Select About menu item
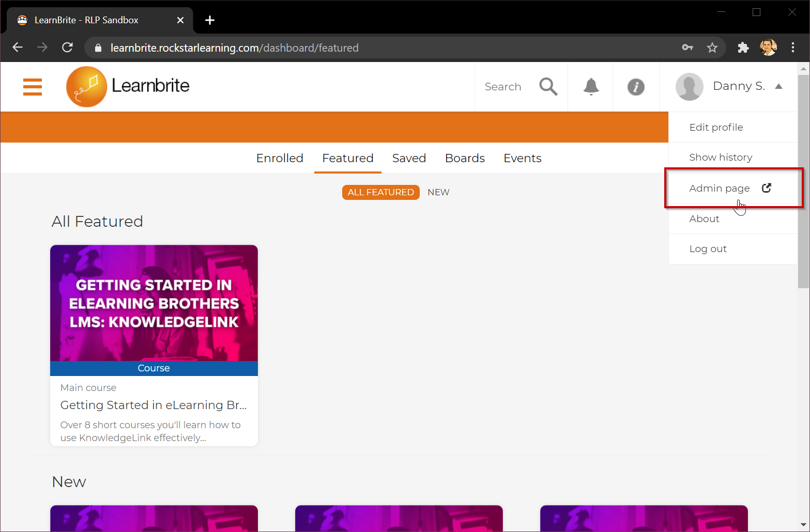810x532 pixels. point(733,218)
